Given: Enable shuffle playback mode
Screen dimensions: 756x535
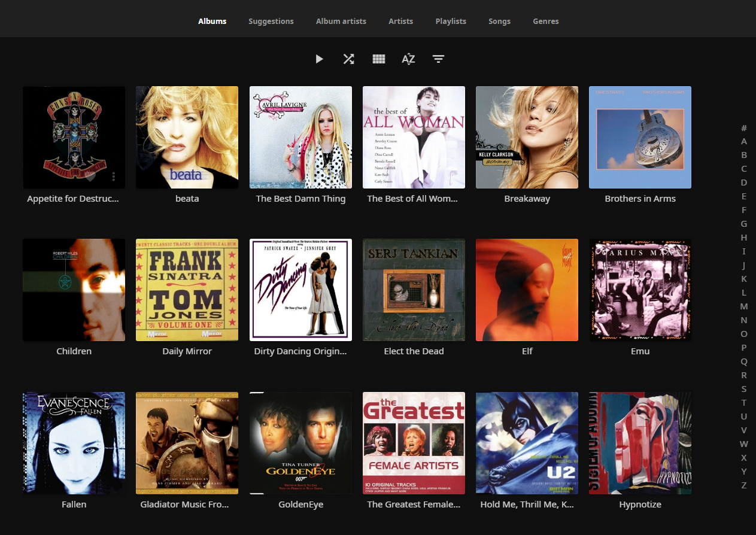Looking at the screenshot, I should coord(348,59).
